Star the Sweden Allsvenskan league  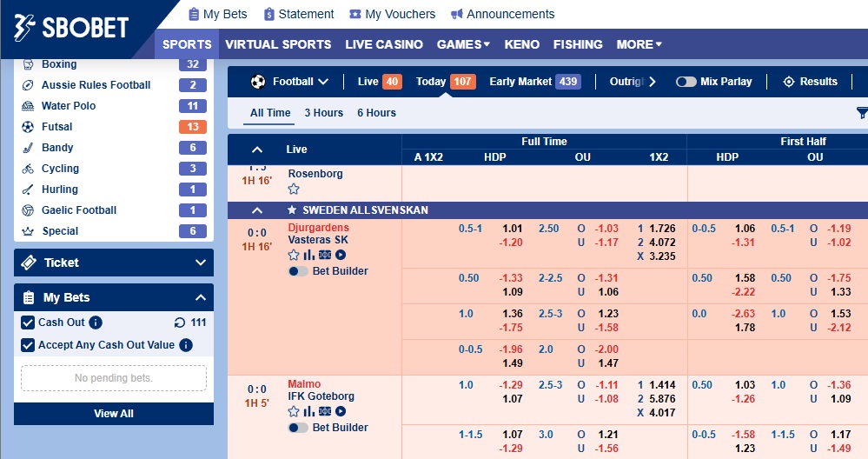[292, 210]
